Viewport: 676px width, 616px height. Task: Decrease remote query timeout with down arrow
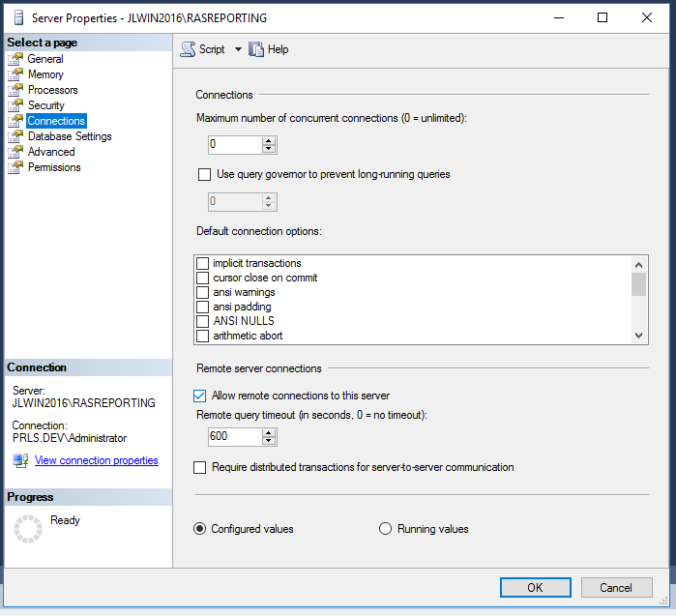(x=269, y=441)
